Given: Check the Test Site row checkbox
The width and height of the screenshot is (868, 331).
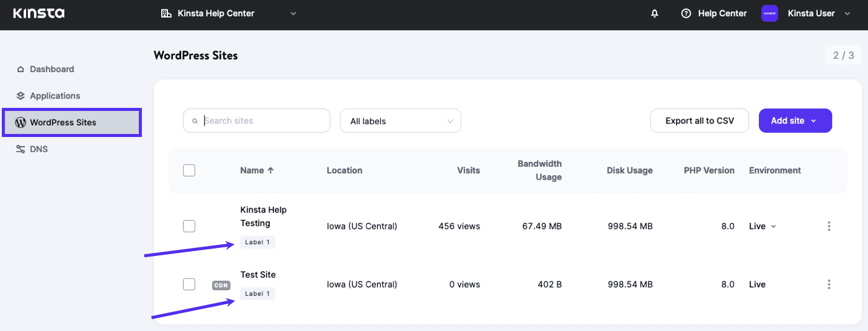Looking at the screenshot, I should pos(189,285).
